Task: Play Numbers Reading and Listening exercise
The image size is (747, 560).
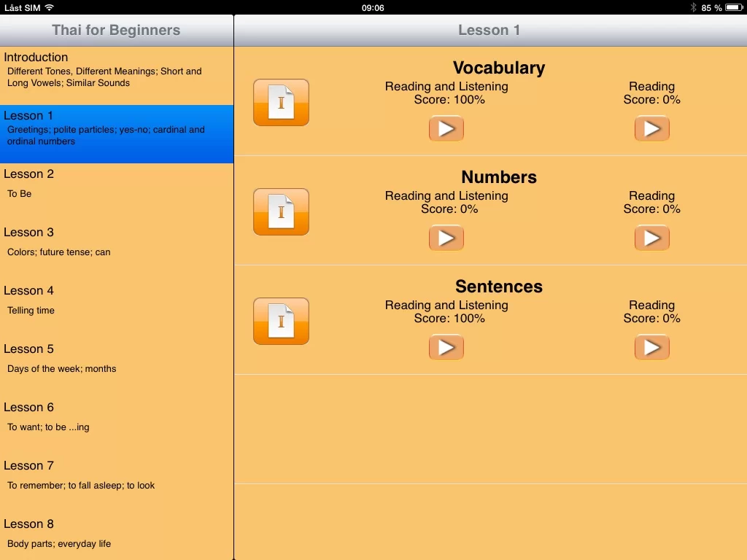Action: coord(446,238)
